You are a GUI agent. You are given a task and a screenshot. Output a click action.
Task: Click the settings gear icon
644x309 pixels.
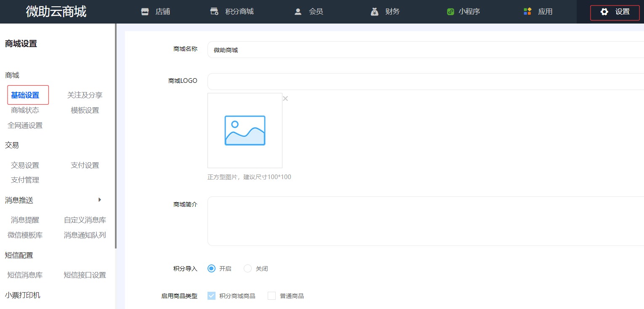(x=604, y=12)
